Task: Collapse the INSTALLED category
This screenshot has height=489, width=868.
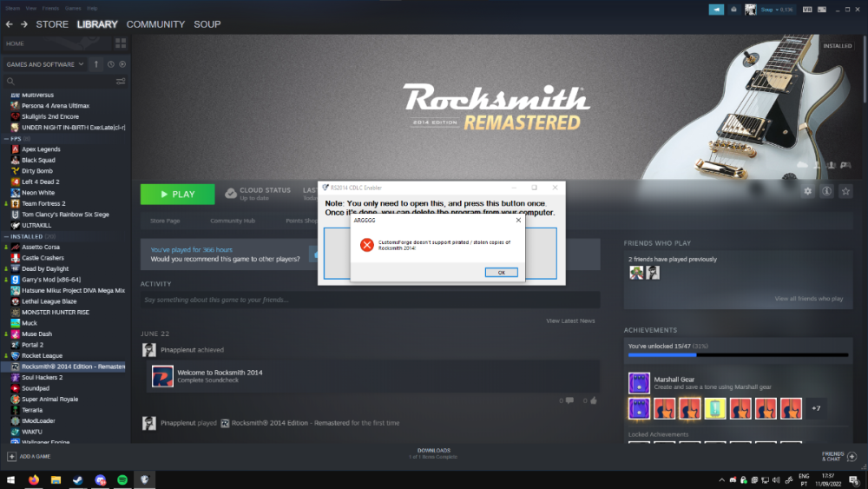Action: 6,236
